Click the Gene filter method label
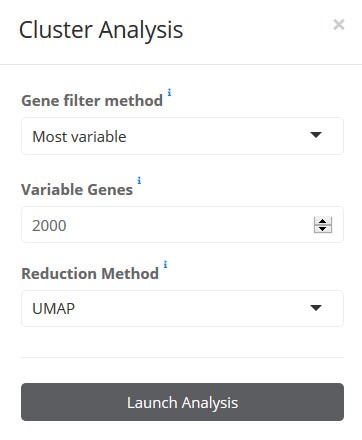This screenshot has width=362, height=440. (x=92, y=101)
